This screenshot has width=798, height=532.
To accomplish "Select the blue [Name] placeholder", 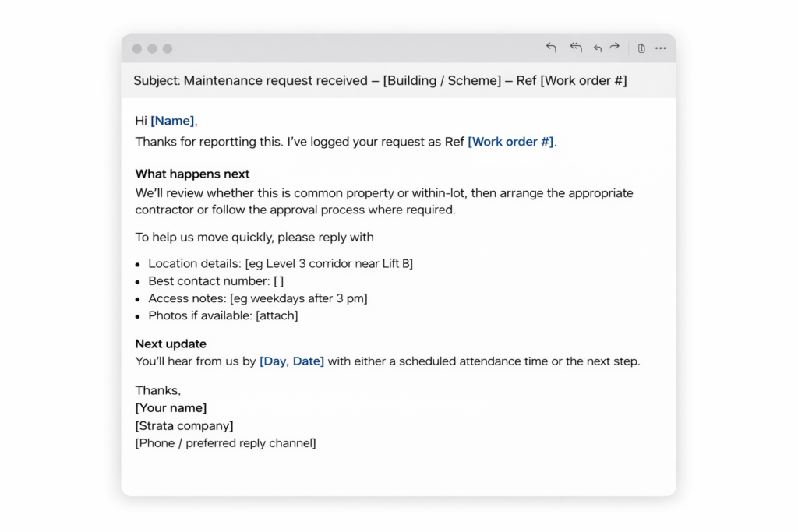I will tap(172, 121).
